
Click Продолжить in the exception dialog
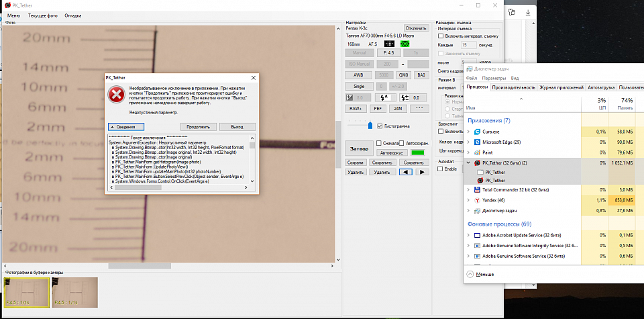tap(199, 127)
